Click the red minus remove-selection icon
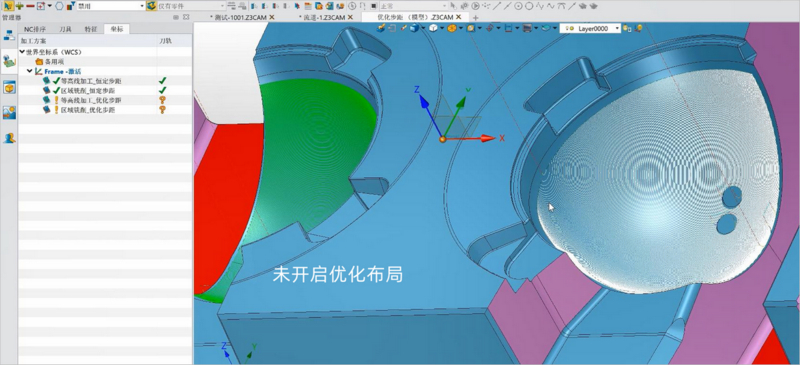The height and width of the screenshot is (365, 800). (x=30, y=6)
